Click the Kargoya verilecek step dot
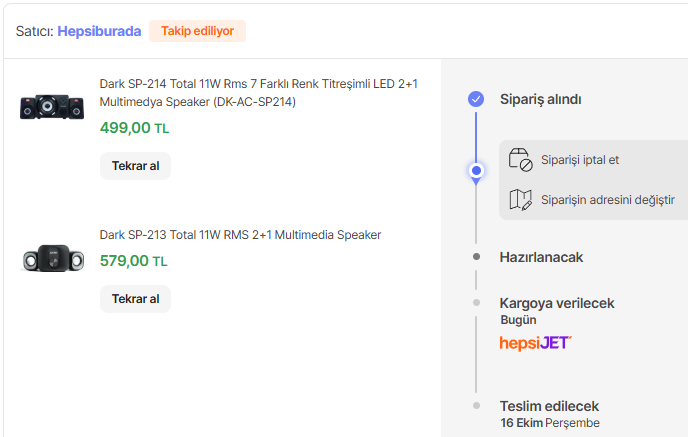The width and height of the screenshot is (688, 437). pos(476,303)
